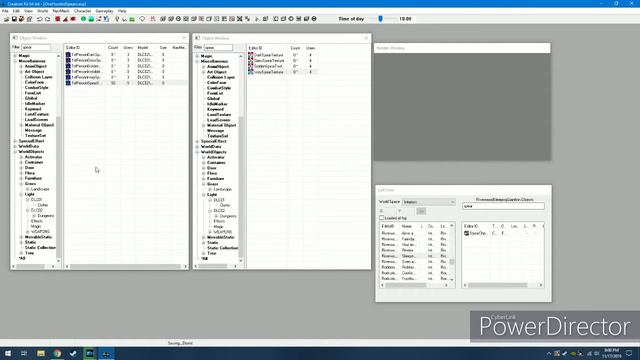The image size is (640, 360).
Task: Click the red square toolbar icon
Action: coord(58,19)
